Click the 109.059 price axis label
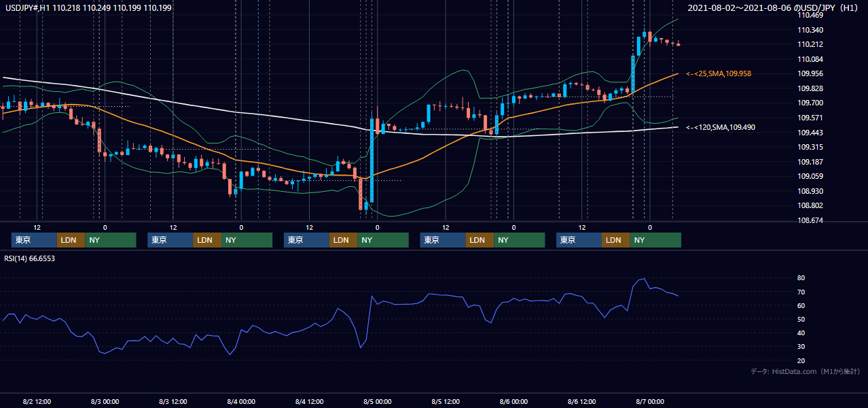The width and height of the screenshot is (868, 408). coord(812,176)
